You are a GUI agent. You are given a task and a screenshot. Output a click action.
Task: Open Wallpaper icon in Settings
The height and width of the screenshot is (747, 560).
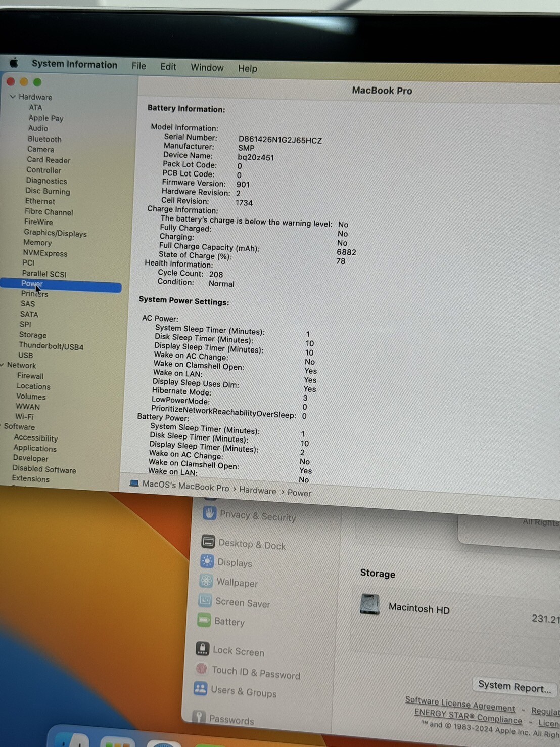pos(206,581)
